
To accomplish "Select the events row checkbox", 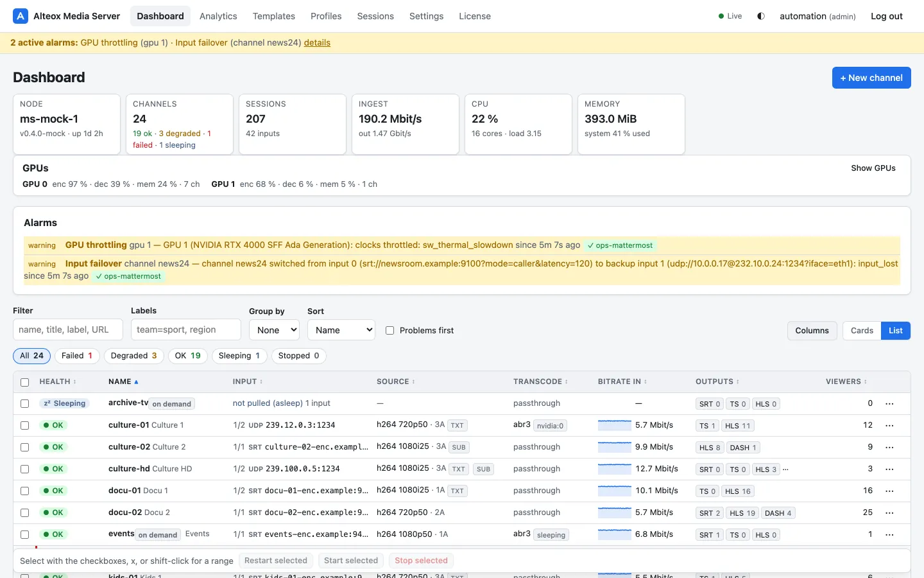I will point(25,535).
